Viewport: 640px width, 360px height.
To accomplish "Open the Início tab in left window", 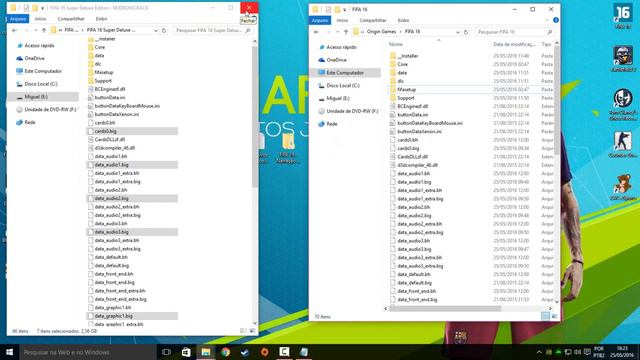I will 40,19.
